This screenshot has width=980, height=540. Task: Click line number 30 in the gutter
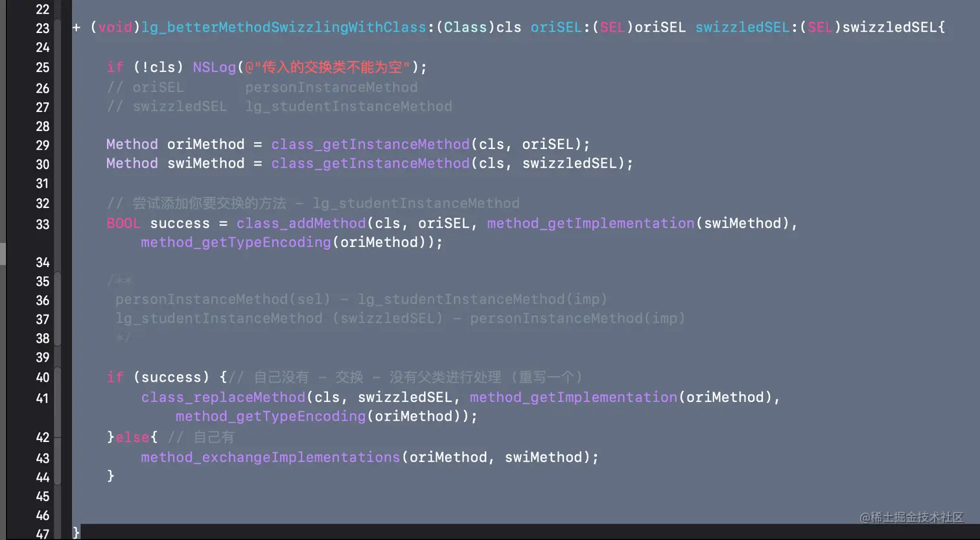(x=42, y=164)
